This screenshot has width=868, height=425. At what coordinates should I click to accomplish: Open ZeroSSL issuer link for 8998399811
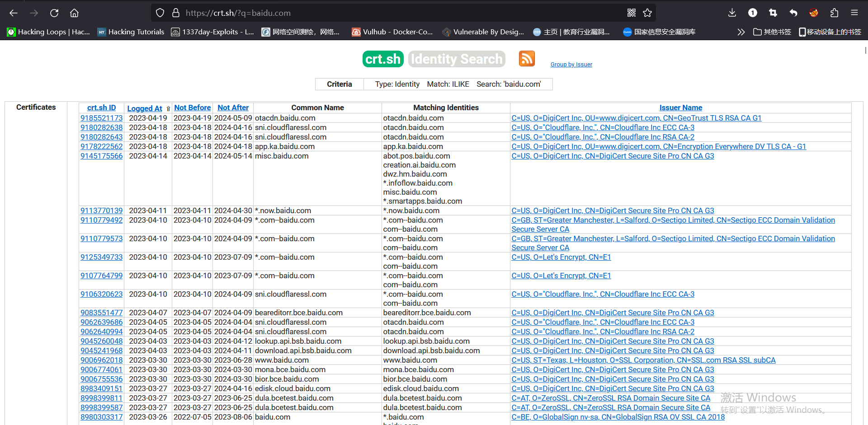[611, 398]
